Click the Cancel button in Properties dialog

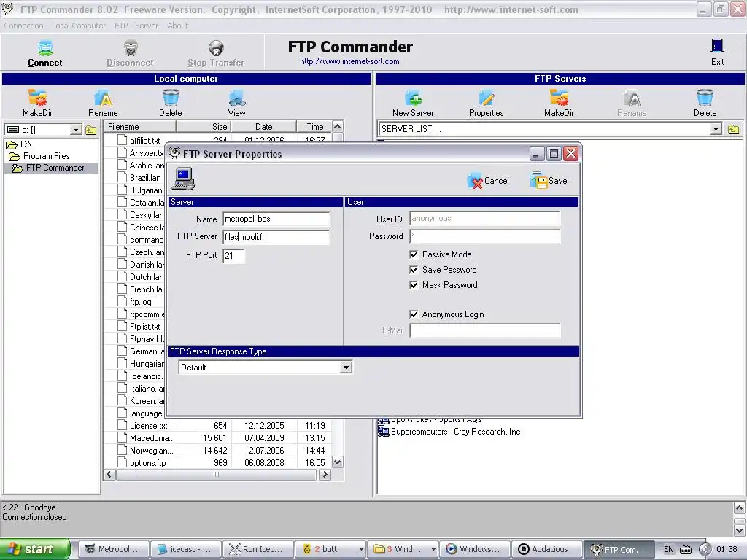click(x=488, y=181)
